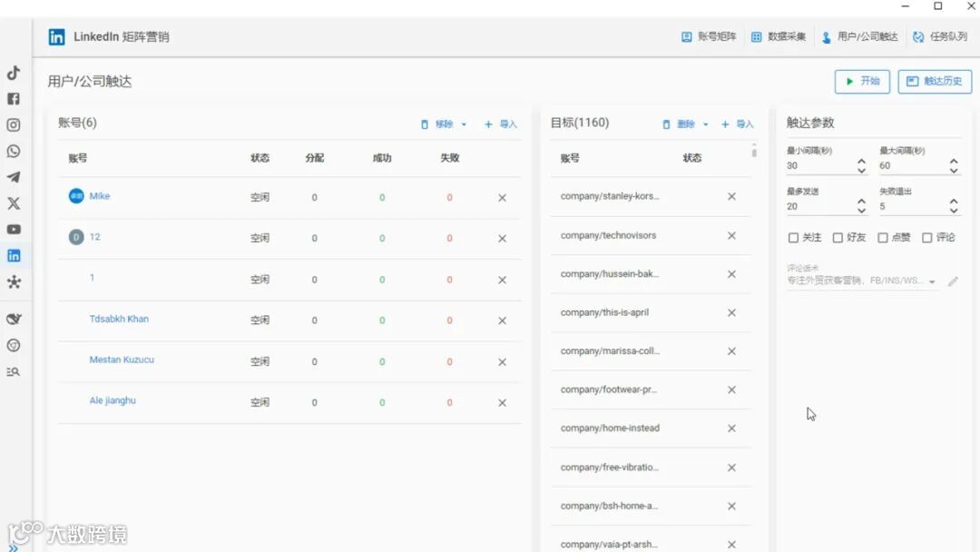This screenshot has width=980, height=552.
Task: Delete company/home-instead target with X
Action: tap(731, 429)
